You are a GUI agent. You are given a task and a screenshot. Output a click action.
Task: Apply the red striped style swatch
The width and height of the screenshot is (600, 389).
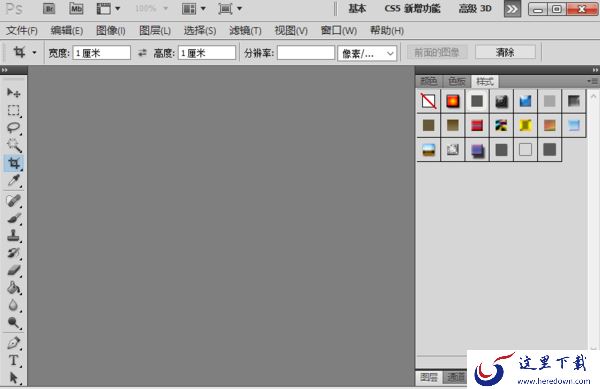click(x=477, y=125)
